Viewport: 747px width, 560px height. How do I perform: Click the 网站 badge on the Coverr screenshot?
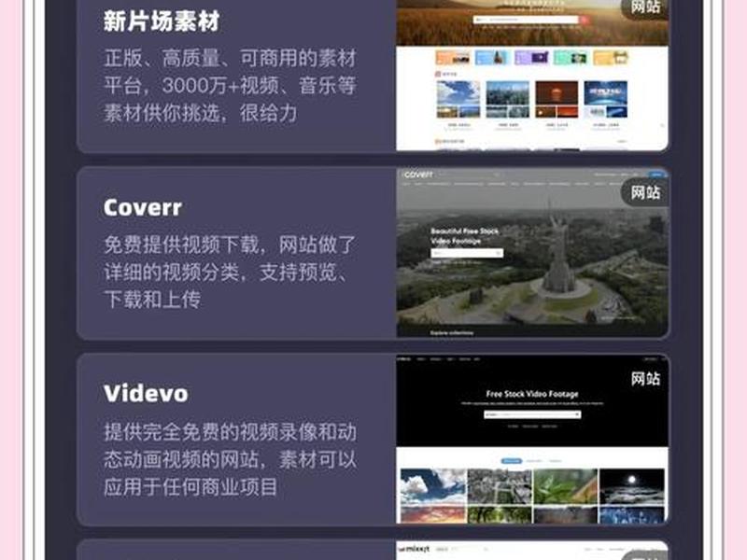[x=645, y=192]
